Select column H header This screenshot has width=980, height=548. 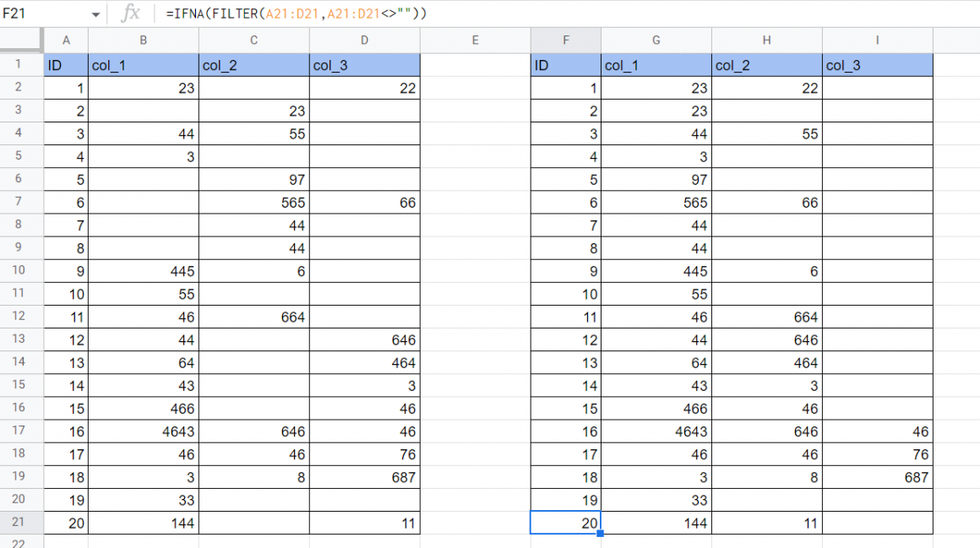tap(767, 40)
